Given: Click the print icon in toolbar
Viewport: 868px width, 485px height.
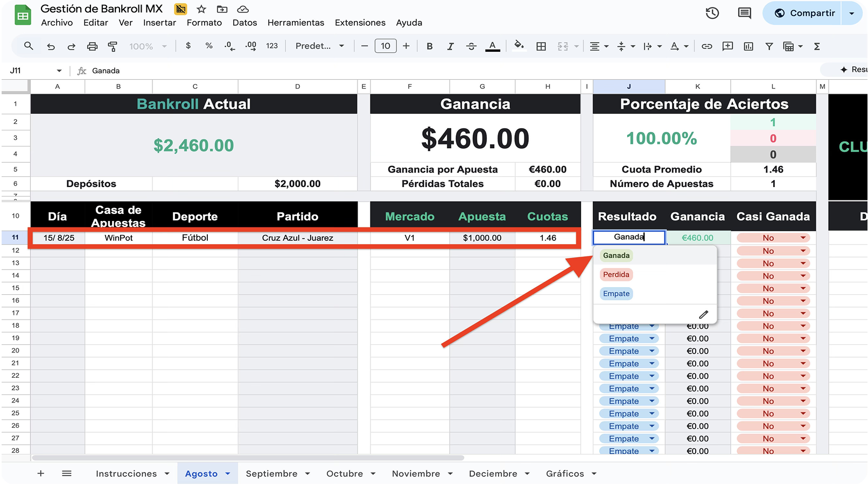Looking at the screenshot, I should (92, 46).
